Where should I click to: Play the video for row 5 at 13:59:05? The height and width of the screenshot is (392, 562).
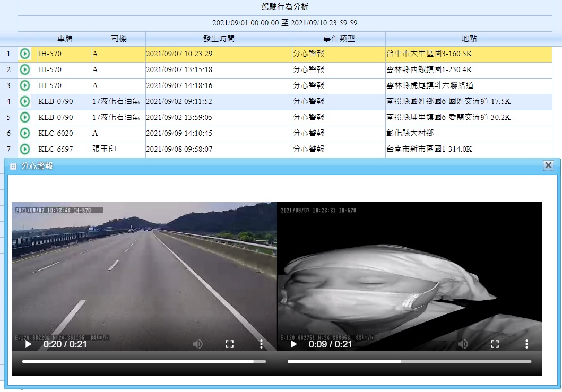tap(25, 117)
